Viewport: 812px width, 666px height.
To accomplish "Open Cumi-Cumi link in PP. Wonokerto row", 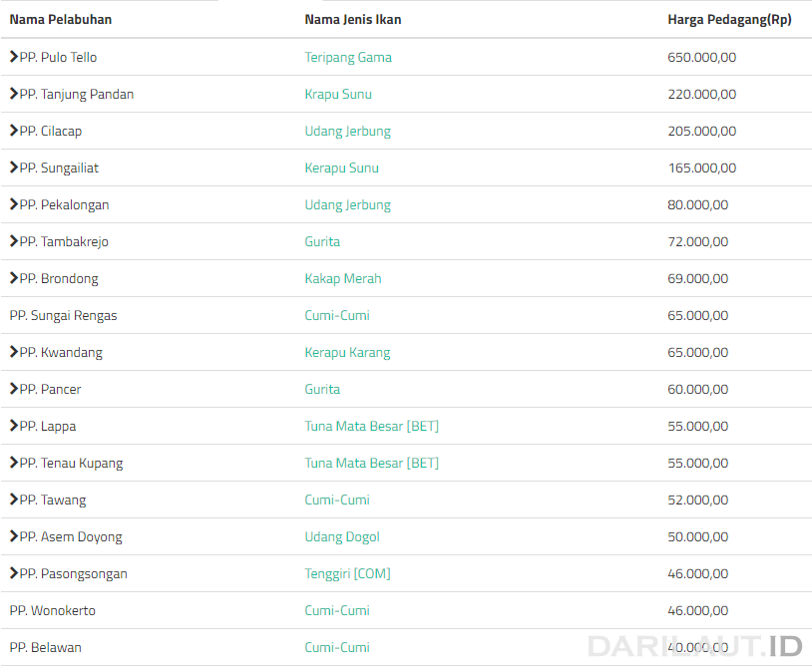I will [x=337, y=610].
